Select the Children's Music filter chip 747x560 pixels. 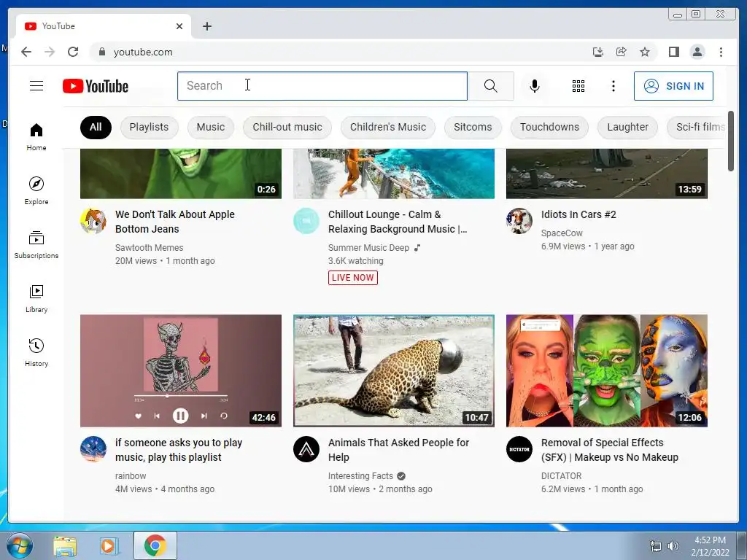[x=388, y=127]
